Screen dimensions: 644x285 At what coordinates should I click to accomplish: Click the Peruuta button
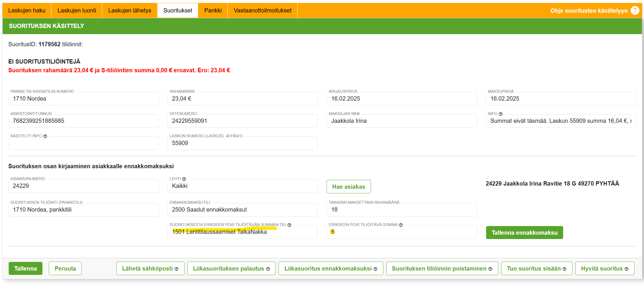(x=65, y=268)
